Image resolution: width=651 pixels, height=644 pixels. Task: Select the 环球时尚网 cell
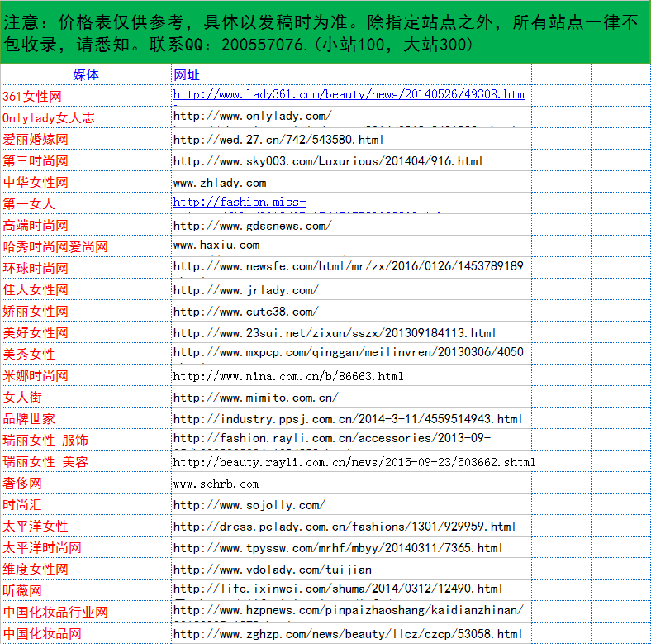tap(86, 268)
